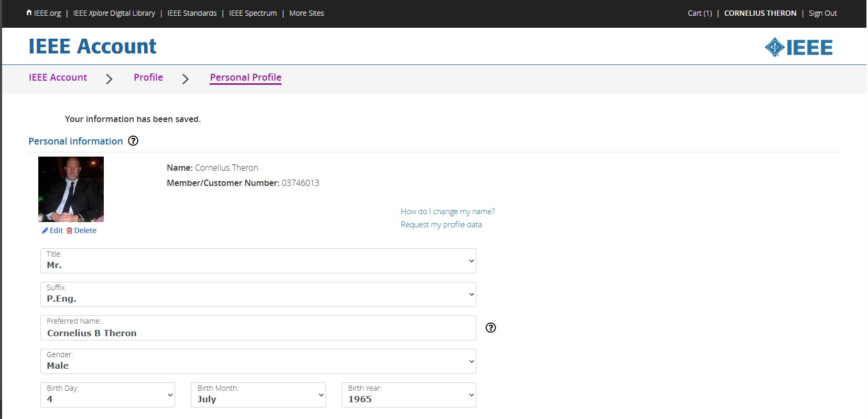Click the trash Delete photo icon
The image size is (868, 419).
pyautogui.click(x=69, y=230)
